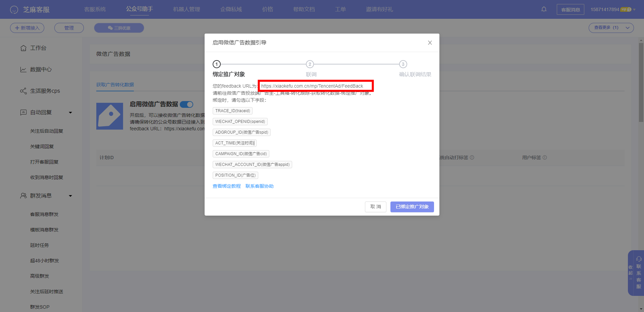The height and width of the screenshot is (312, 644).
Task: Open the notification bell
Action: (544, 9)
